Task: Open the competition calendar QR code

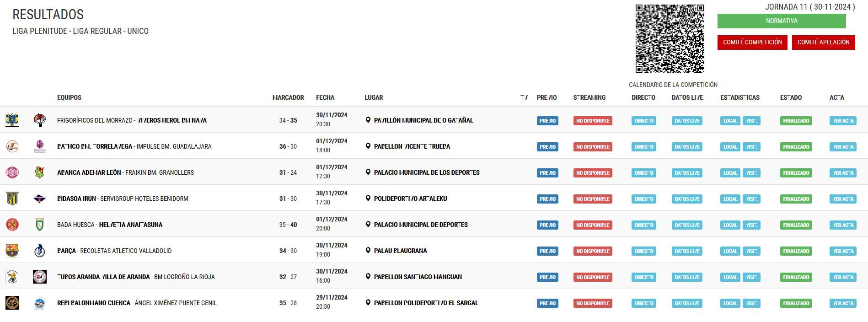Action: [x=670, y=39]
